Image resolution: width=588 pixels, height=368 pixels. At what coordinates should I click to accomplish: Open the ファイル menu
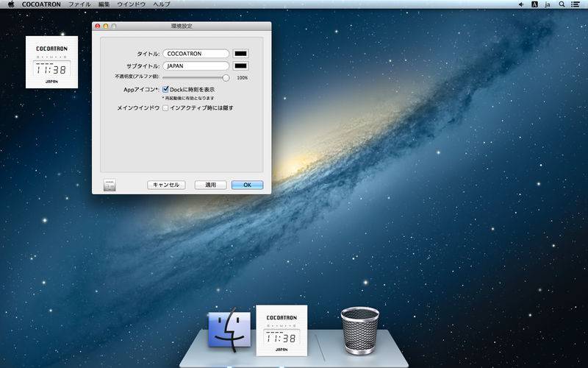click(x=79, y=4)
